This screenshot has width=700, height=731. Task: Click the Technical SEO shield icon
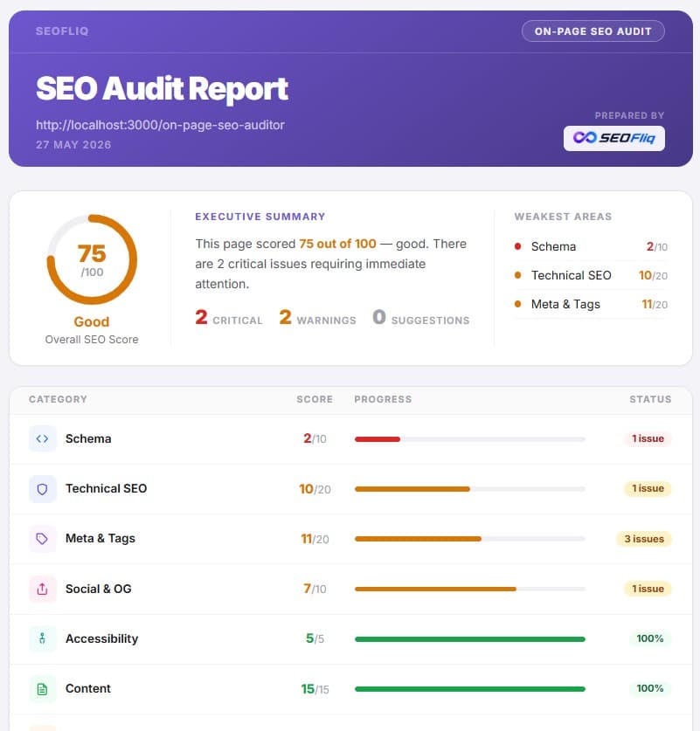(x=43, y=488)
